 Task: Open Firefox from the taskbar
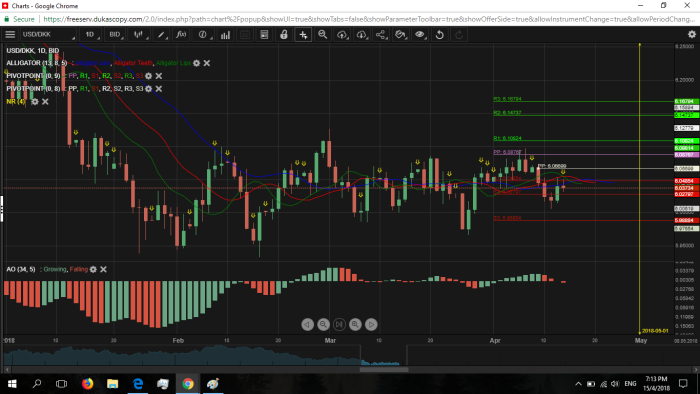pos(88,384)
